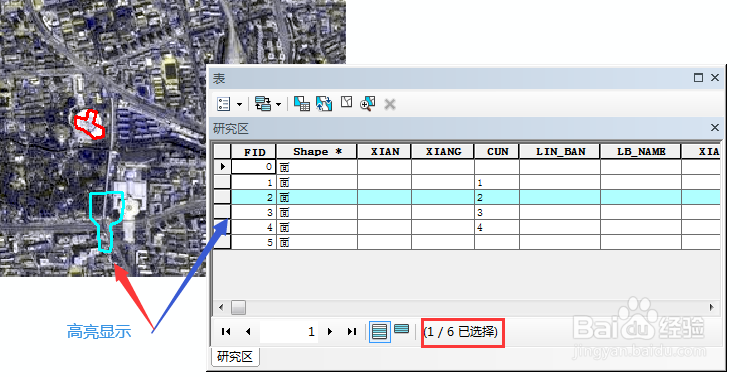Select row with FID 5 via row selector

pos(222,242)
